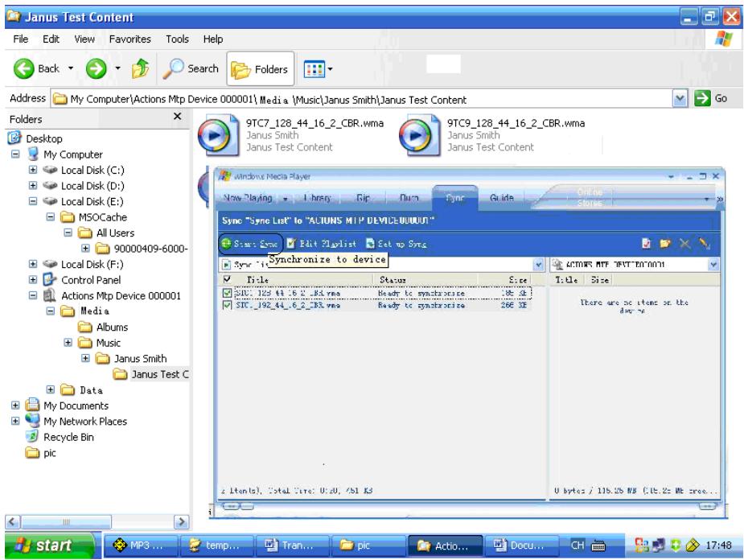Expand the Music folder node
This screenshot has height=560, width=744.
68,343
